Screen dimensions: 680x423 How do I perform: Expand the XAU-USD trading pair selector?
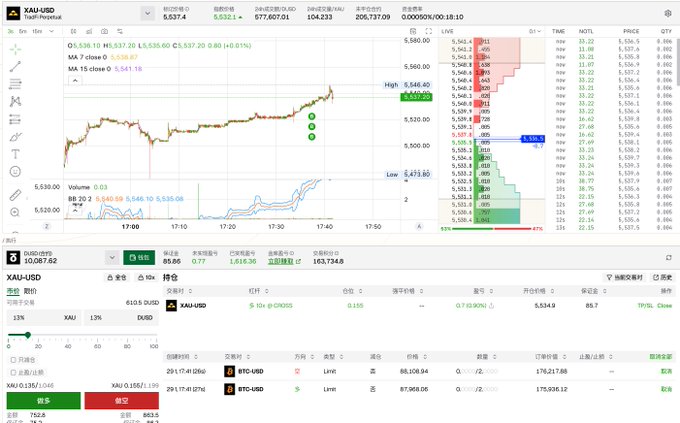[147, 13]
